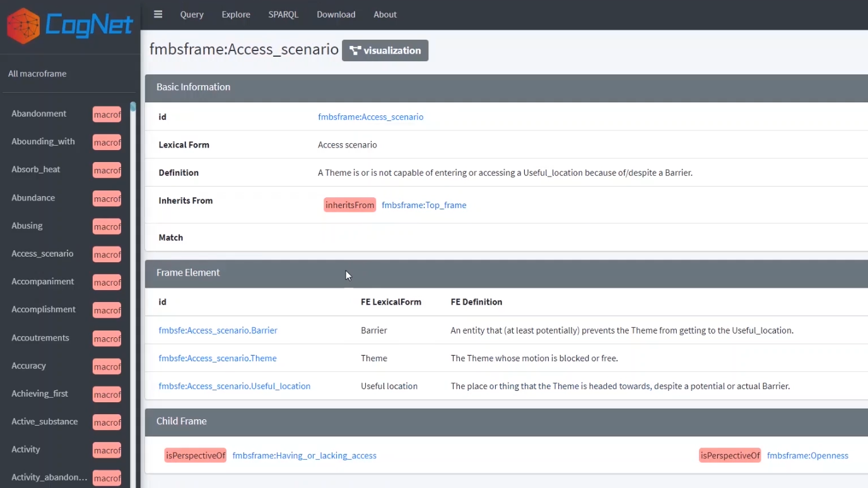Screen dimensions: 868x488
Task: Select Accuracy in the sidebar
Action: pos(28,366)
